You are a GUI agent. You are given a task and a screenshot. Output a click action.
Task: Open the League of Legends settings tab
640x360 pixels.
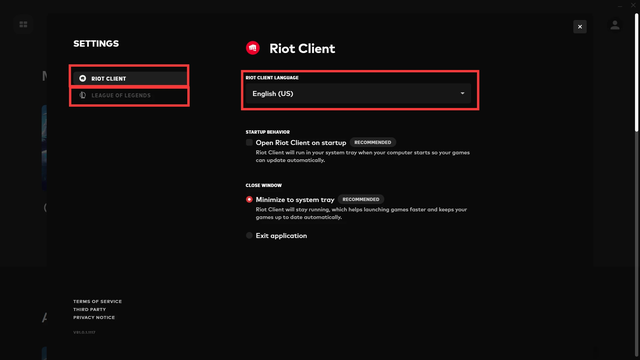tap(130, 95)
